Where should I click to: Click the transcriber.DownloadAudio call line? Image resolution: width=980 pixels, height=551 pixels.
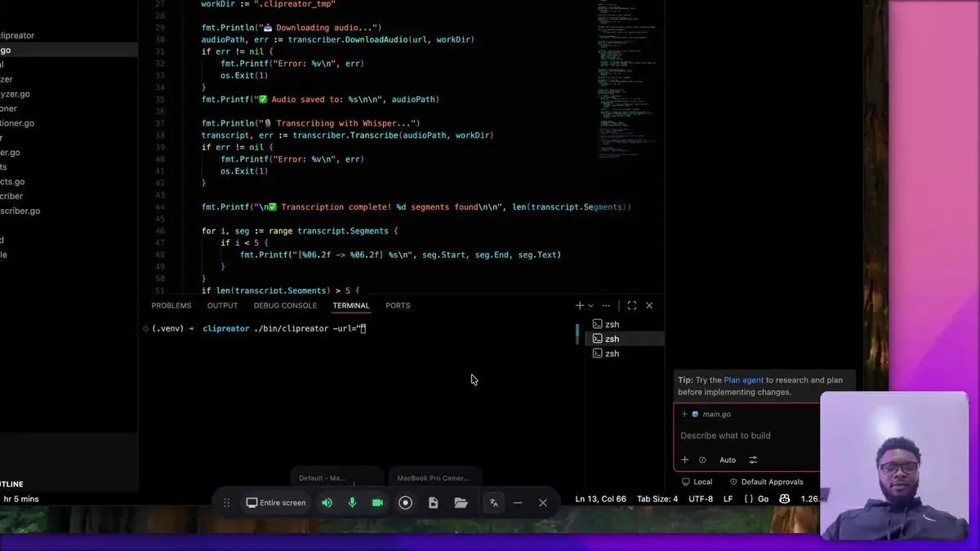click(x=338, y=39)
